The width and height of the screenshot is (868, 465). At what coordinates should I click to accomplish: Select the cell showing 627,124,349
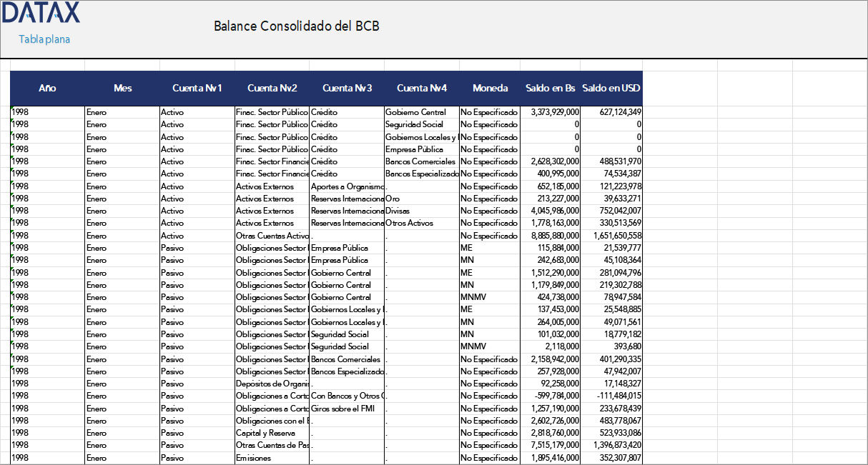point(616,112)
